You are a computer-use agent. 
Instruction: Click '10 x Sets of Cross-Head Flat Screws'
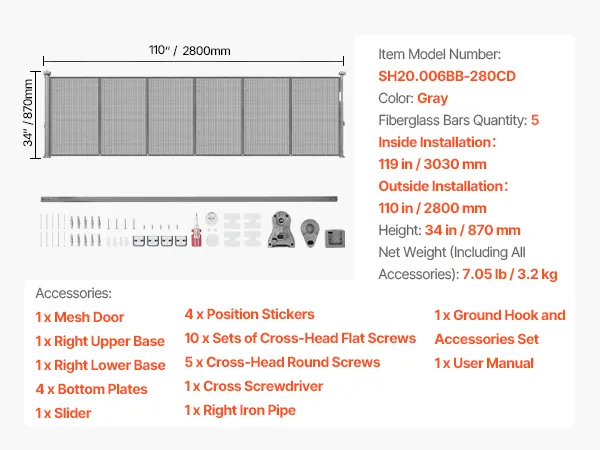pos(300,338)
